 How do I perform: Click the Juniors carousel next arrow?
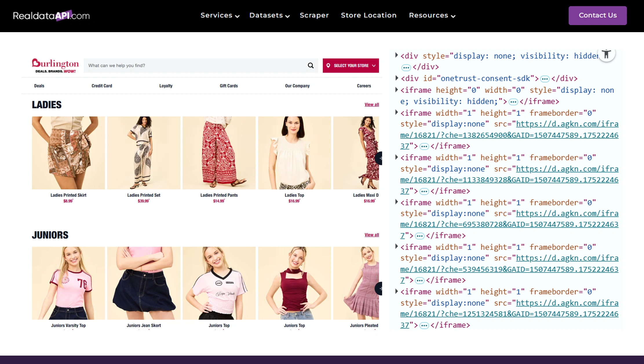pyautogui.click(x=379, y=288)
